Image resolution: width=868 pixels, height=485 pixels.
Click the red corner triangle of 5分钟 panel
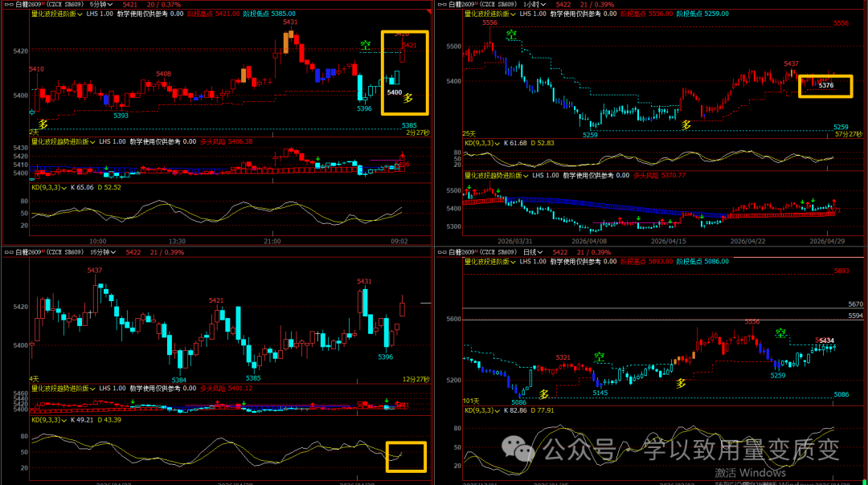click(429, 11)
